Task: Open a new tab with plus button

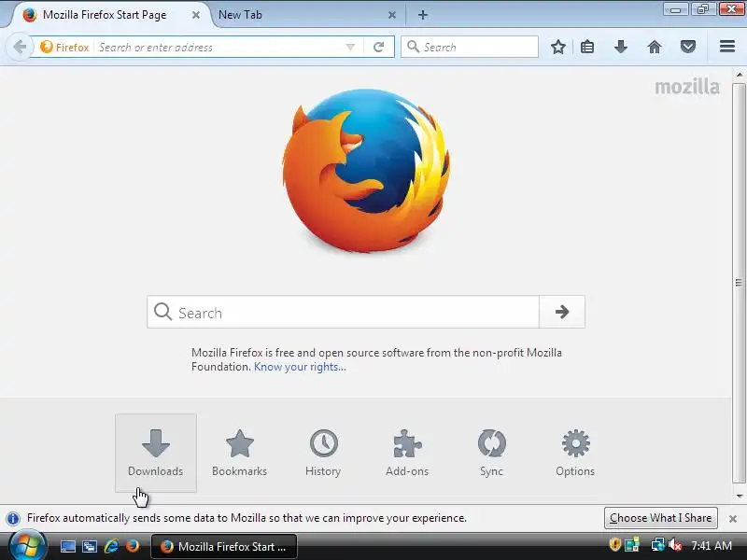Action: [x=423, y=15]
